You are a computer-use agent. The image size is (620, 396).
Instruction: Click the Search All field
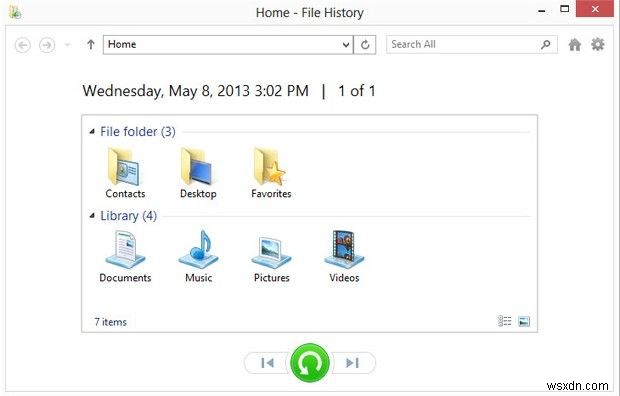[x=472, y=44]
